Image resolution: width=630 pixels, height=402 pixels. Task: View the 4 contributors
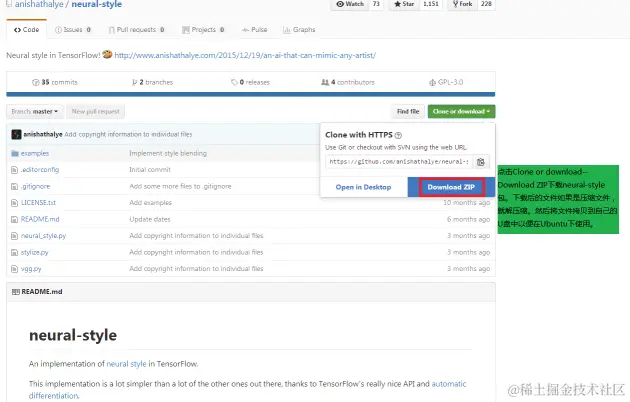click(x=348, y=82)
